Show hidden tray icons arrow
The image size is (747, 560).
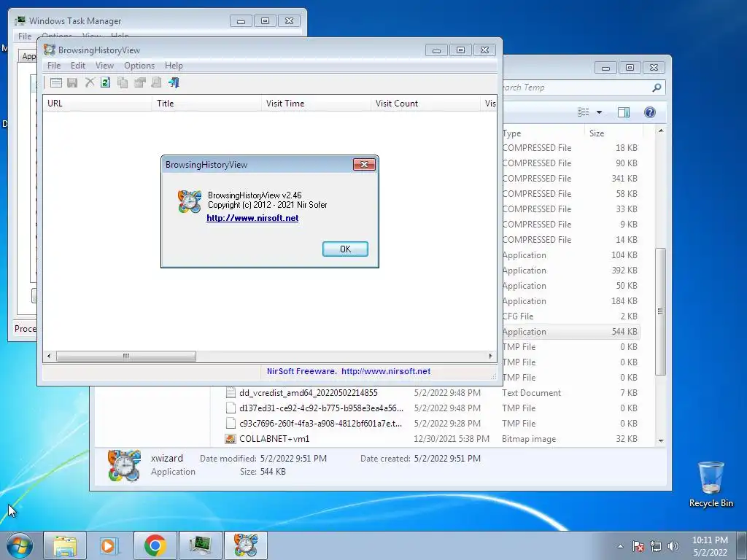(x=620, y=546)
